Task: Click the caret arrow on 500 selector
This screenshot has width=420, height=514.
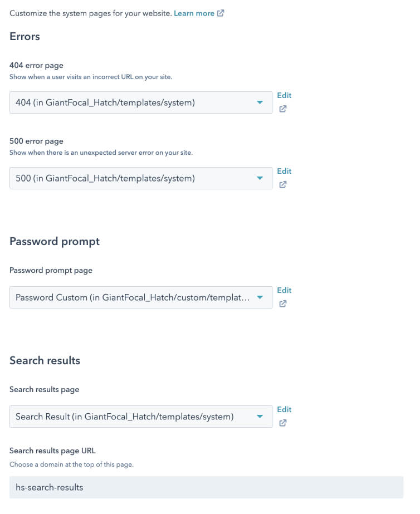Action: click(x=259, y=178)
